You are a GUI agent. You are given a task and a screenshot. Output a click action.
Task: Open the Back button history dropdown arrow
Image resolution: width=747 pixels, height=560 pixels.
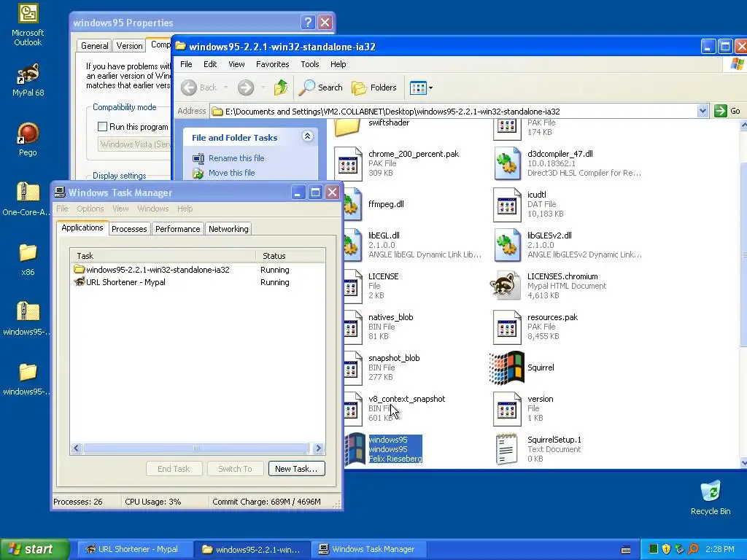click(x=226, y=87)
